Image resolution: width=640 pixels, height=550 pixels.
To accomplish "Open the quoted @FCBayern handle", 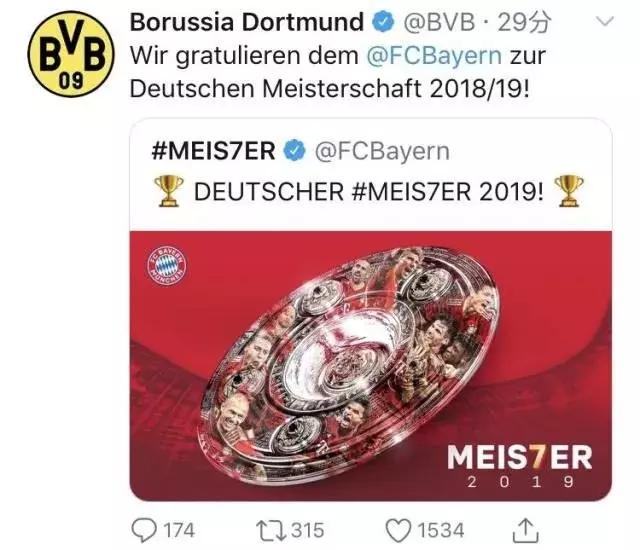I will click(382, 152).
